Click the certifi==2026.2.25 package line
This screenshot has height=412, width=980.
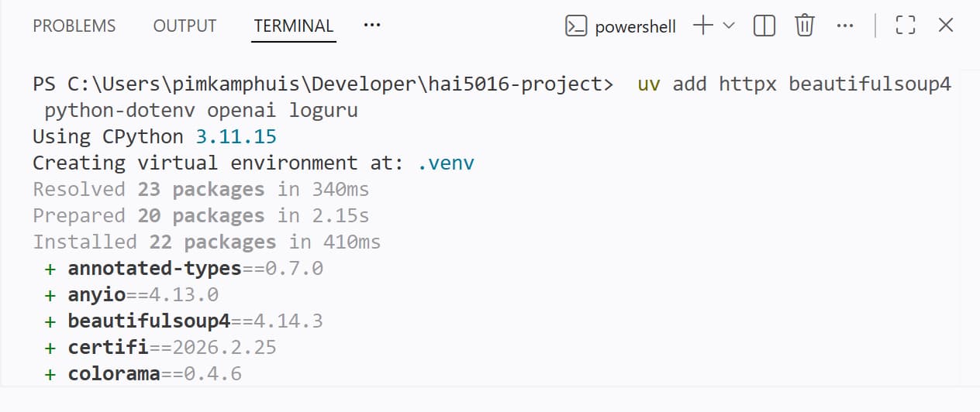pyautogui.click(x=171, y=348)
